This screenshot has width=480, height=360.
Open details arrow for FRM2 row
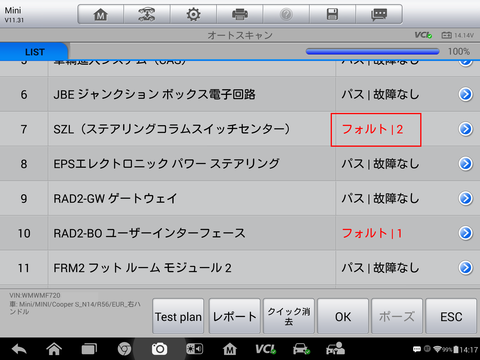click(466, 268)
